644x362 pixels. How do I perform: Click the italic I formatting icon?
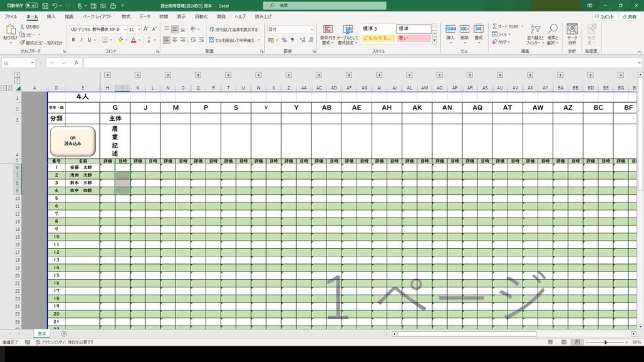[81, 40]
